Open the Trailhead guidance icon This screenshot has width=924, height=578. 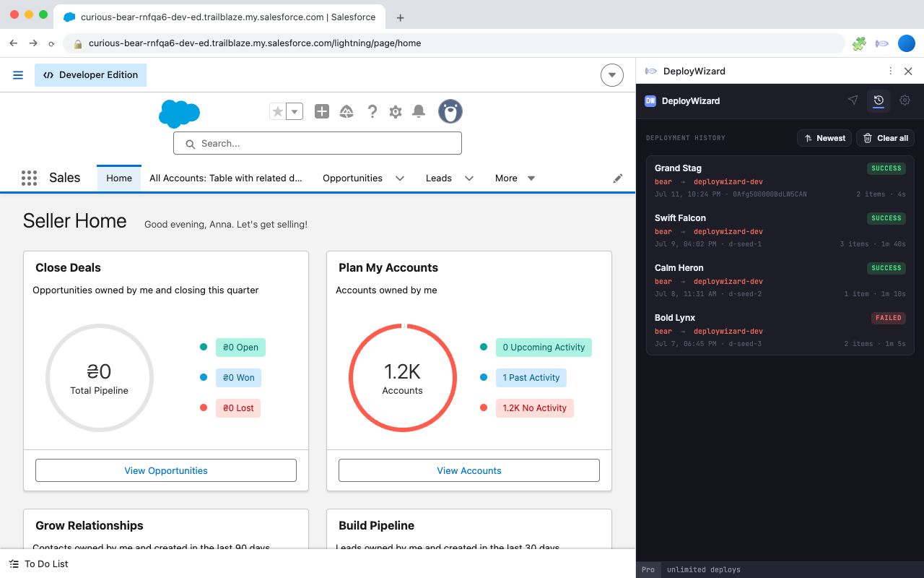click(346, 111)
